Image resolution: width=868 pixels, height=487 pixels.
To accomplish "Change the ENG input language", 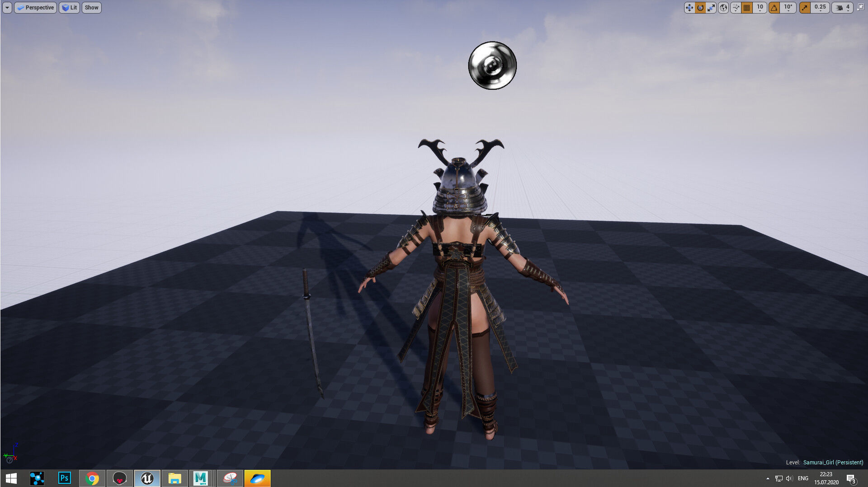I will (803, 478).
